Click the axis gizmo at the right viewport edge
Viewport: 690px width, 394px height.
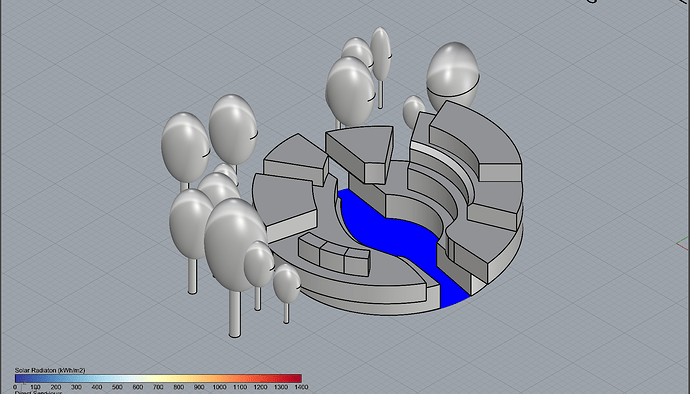[x=683, y=243]
